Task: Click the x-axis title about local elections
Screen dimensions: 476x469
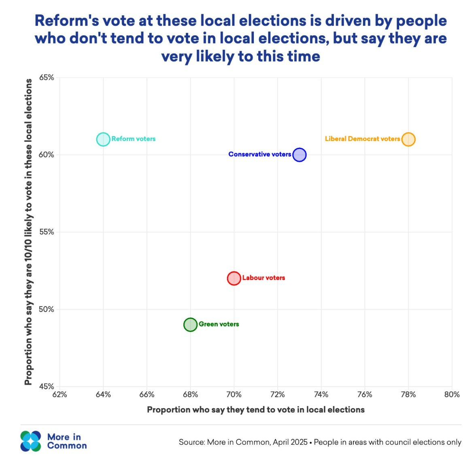Action: 255,409
